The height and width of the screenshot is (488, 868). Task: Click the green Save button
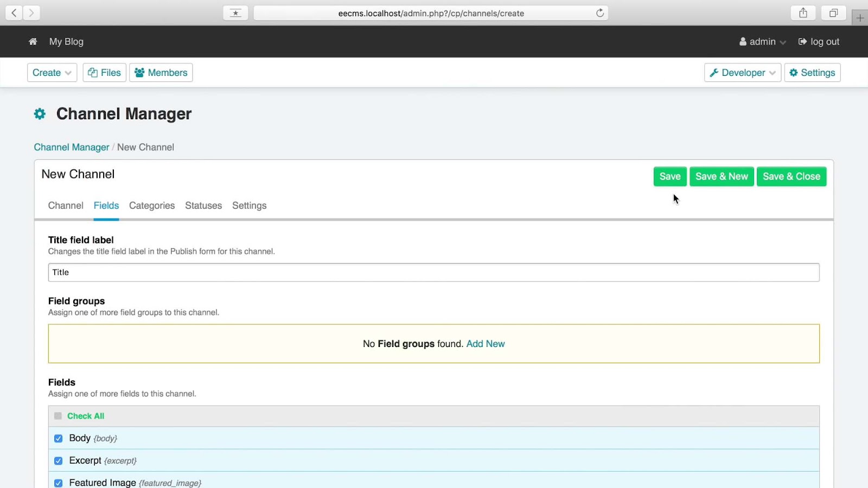coord(670,176)
